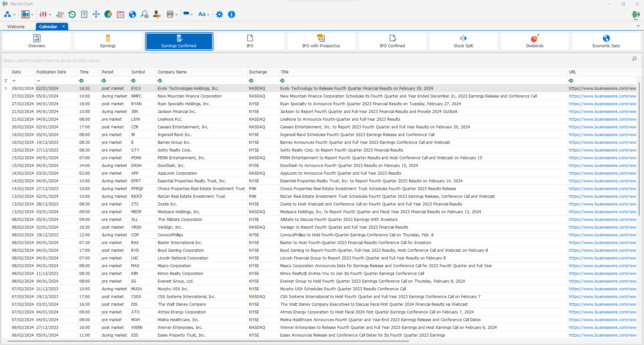Click the order book depth icon
This screenshot has height=345, width=644.
point(60,14)
